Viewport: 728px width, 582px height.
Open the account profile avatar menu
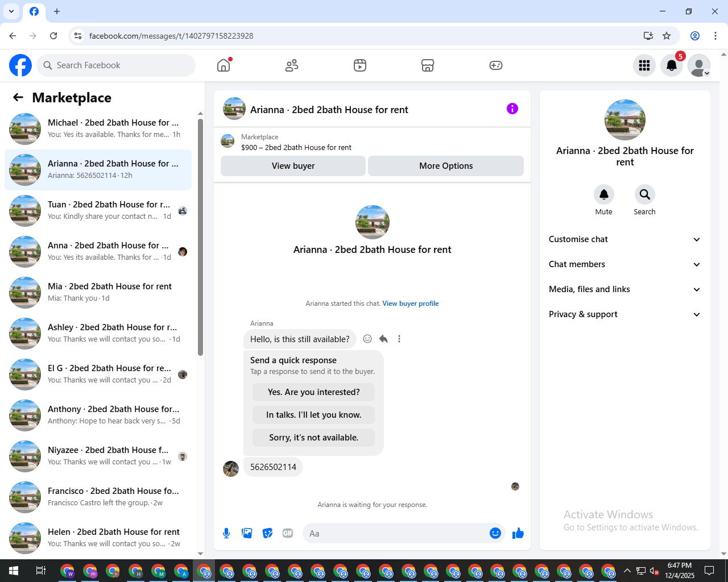point(699,65)
